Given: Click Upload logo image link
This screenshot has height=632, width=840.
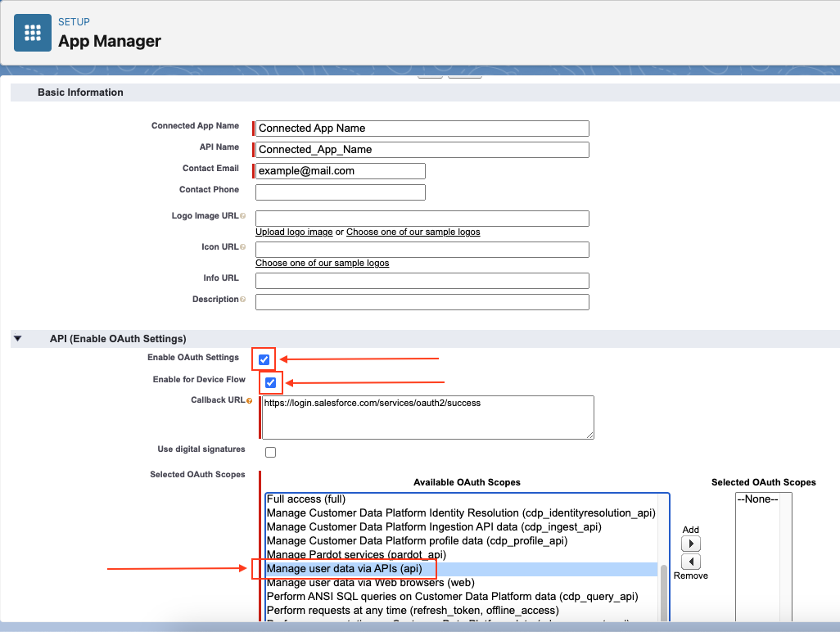Looking at the screenshot, I should (294, 232).
